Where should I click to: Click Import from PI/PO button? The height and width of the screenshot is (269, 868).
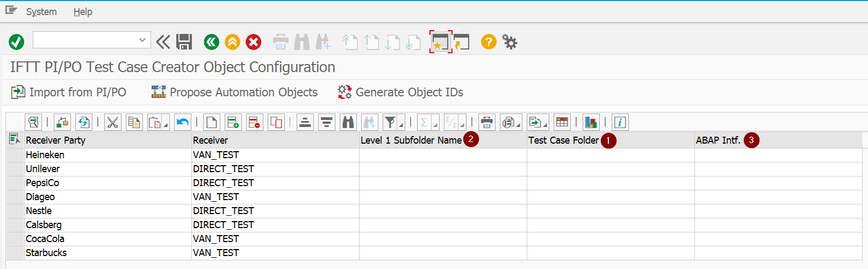69,93
